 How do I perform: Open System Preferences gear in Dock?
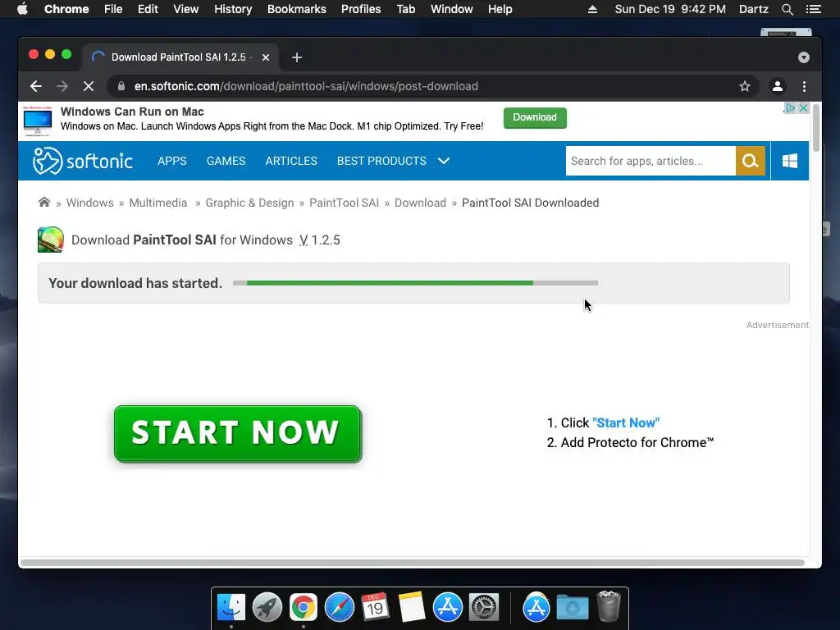click(x=484, y=608)
